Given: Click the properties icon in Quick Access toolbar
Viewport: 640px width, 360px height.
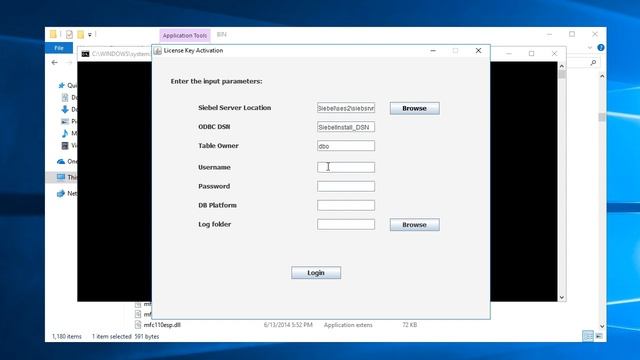Looking at the screenshot, I should coord(69,35).
